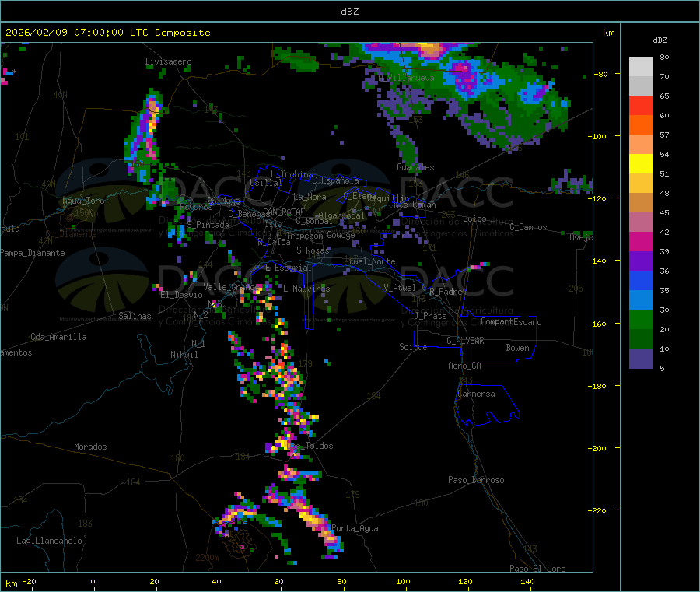Select the dusty pink 42-45 dBZ swatch

[641, 222]
